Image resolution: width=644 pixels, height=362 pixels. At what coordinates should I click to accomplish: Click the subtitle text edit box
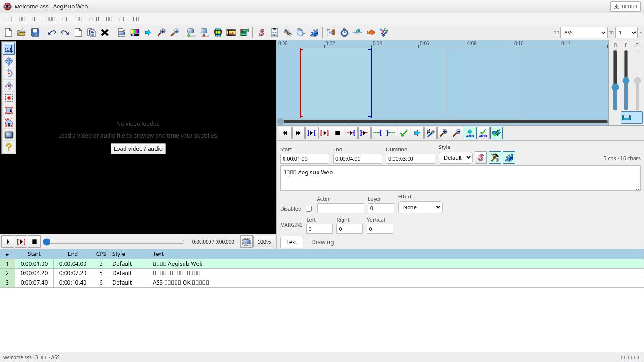click(460, 178)
